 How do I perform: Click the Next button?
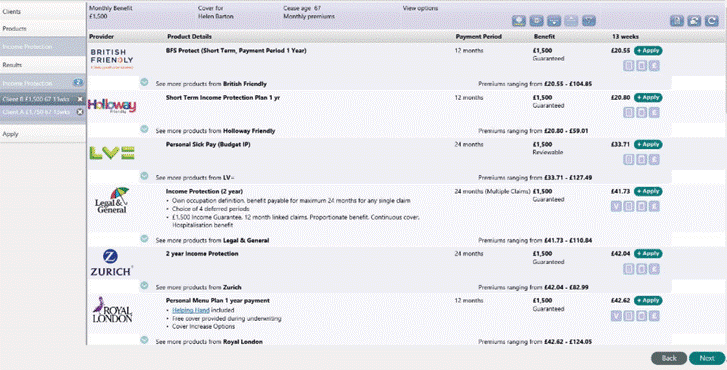click(707, 358)
